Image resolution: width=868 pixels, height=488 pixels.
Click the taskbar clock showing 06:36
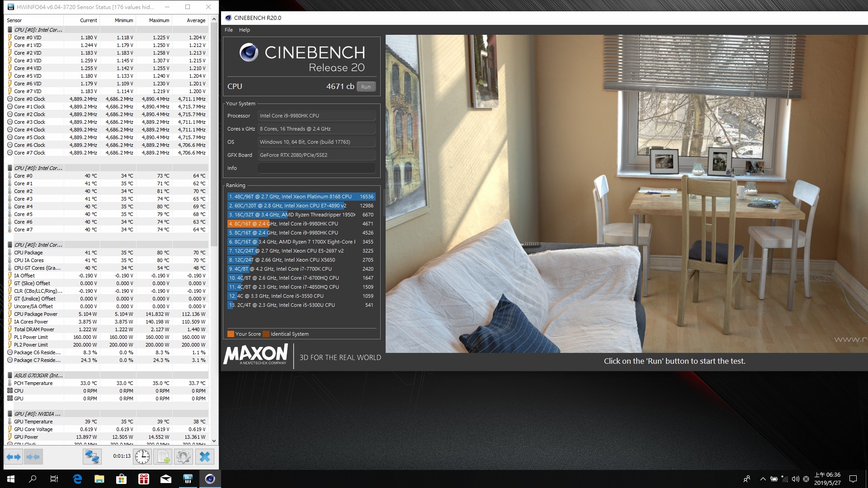tap(827, 479)
